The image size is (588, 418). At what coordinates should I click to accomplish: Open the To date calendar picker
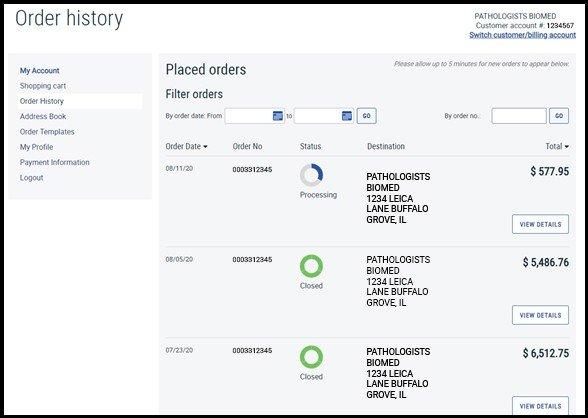click(347, 116)
